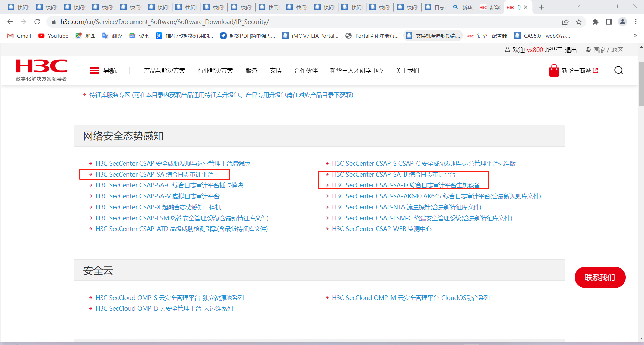Image resolution: width=644 pixels, height=345 pixels.
Task: Open CSAP-WEB 监测中心 link
Action: tap(382, 229)
